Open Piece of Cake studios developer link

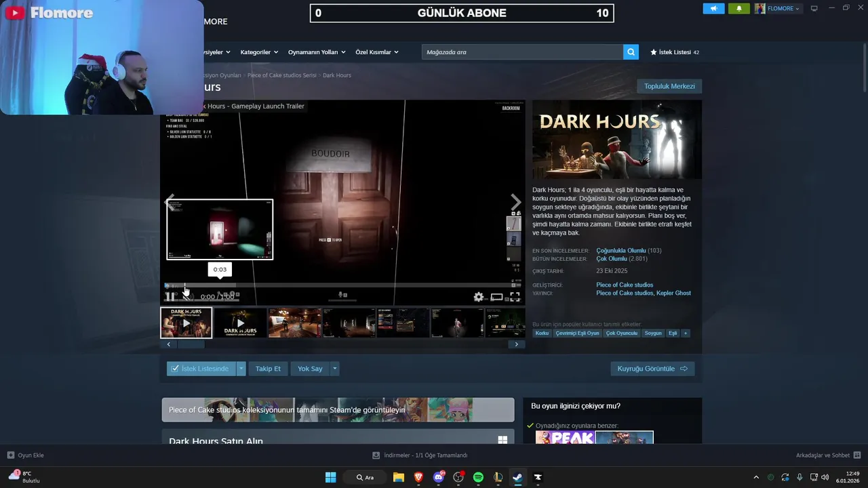pos(625,285)
